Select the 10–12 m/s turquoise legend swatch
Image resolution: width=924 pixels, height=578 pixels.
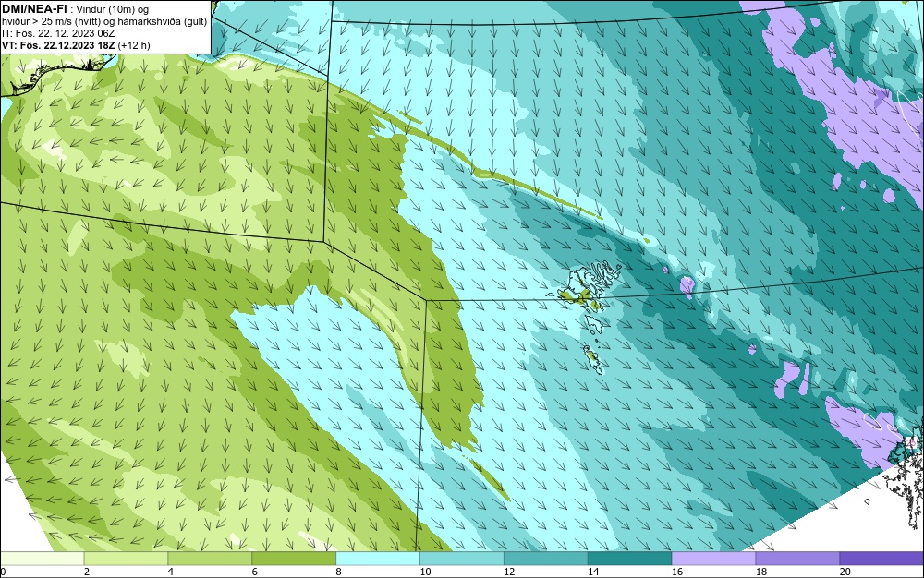tap(461, 558)
